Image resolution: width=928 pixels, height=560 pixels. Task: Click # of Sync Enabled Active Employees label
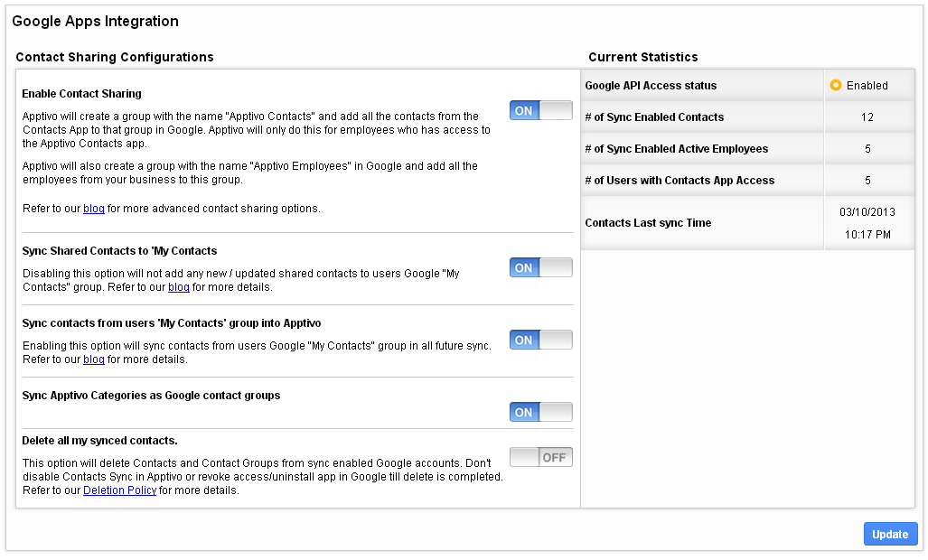click(x=676, y=149)
